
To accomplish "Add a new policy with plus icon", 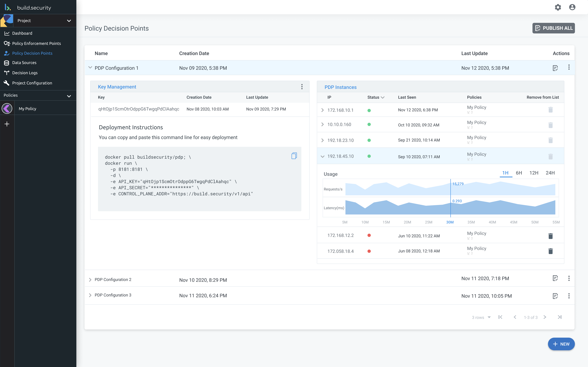I will pyautogui.click(x=7, y=124).
